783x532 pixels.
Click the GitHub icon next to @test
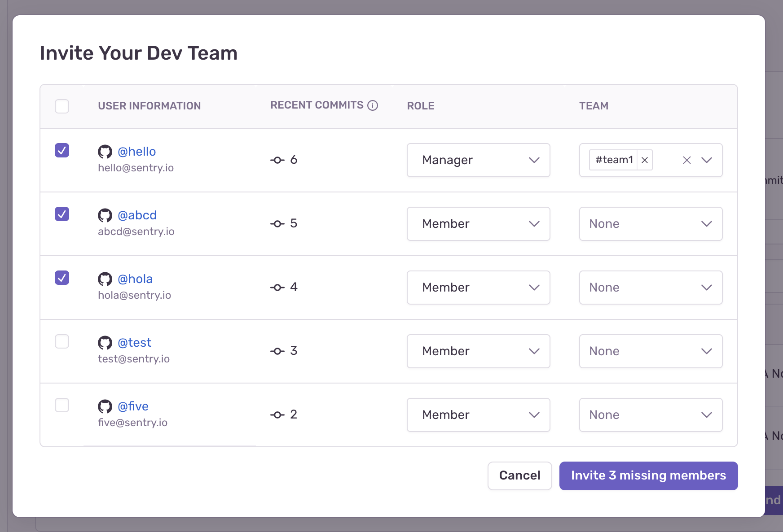coord(105,343)
